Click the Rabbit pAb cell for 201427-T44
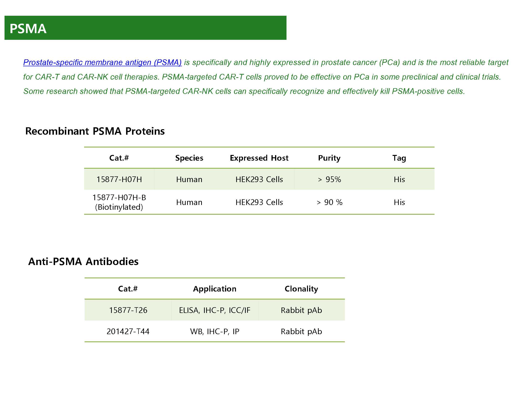 (x=302, y=331)
